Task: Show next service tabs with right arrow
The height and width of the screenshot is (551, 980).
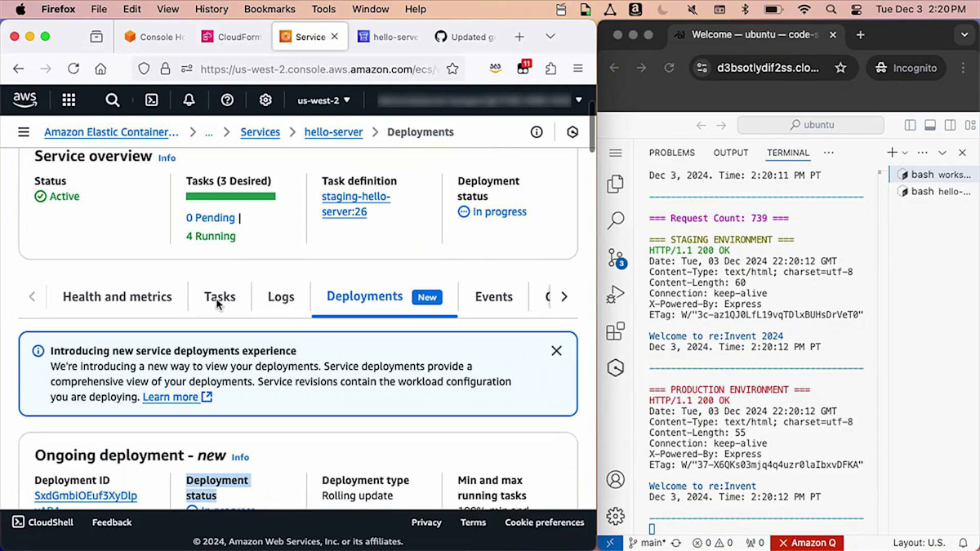Action: (x=564, y=296)
